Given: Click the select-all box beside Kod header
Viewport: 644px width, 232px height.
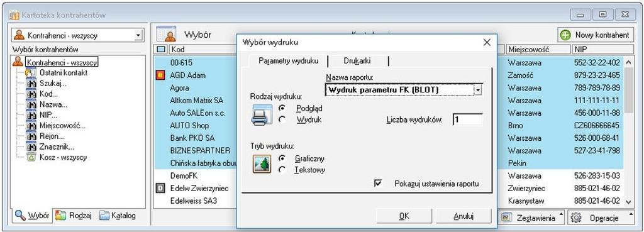Looking at the screenshot, I should [161, 50].
